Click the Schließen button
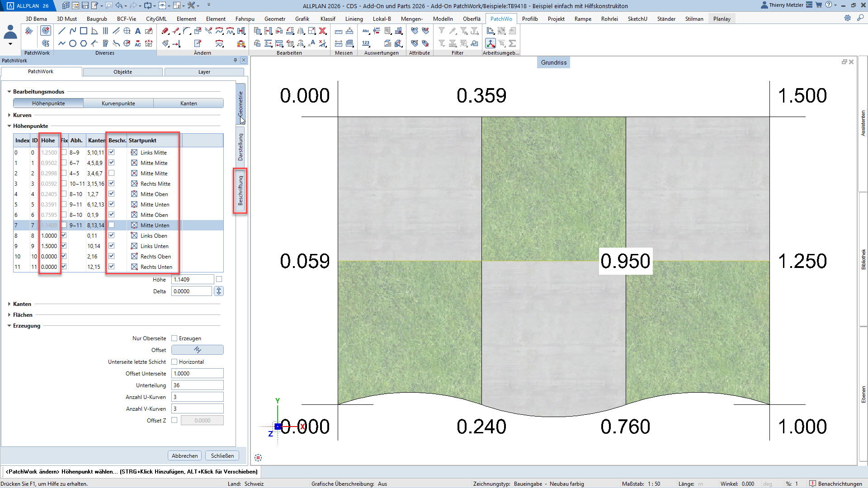The height and width of the screenshot is (488, 868). tap(222, 455)
